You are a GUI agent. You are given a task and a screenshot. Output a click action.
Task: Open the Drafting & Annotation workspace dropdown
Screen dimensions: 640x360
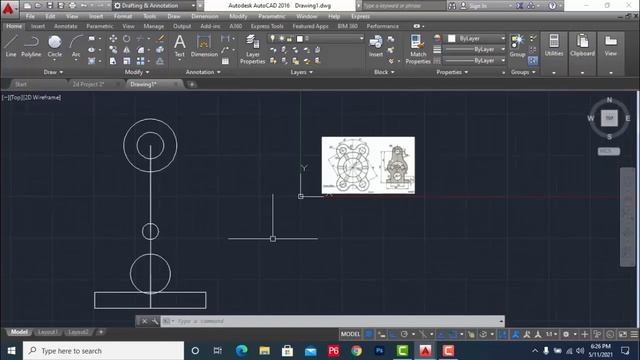[154, 6]
